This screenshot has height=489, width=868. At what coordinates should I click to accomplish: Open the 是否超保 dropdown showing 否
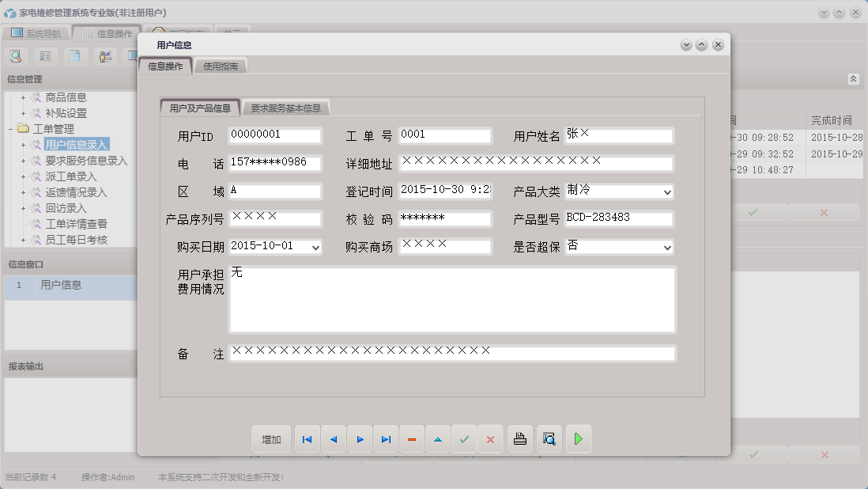[x=667, y=247]
